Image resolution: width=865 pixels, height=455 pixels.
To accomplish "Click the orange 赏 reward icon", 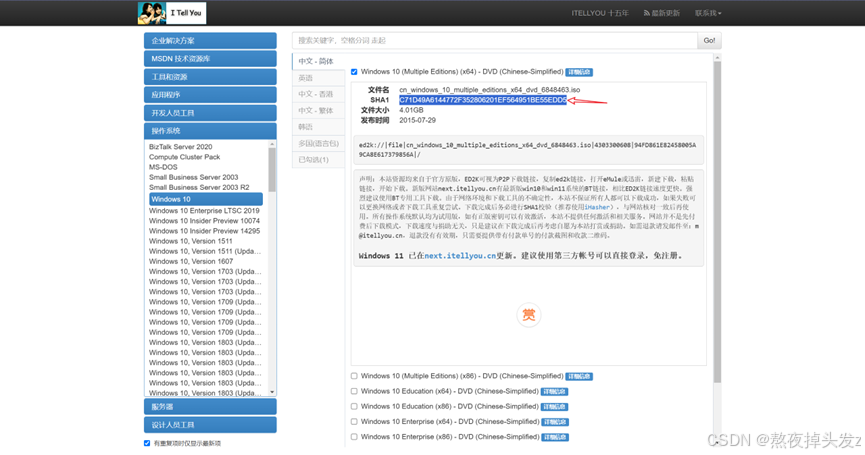I will click(528, 315).
